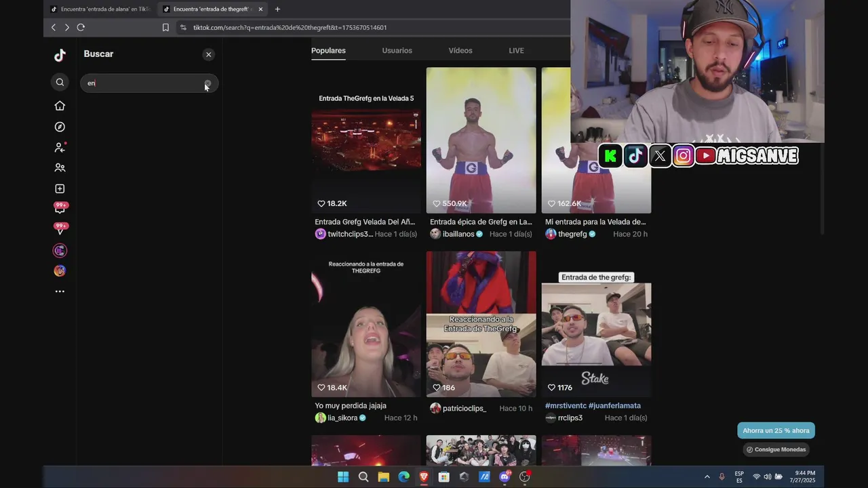
Task: Click the 'Ahorra un 25 % ahora' button
Action: (x=776, y=430)
